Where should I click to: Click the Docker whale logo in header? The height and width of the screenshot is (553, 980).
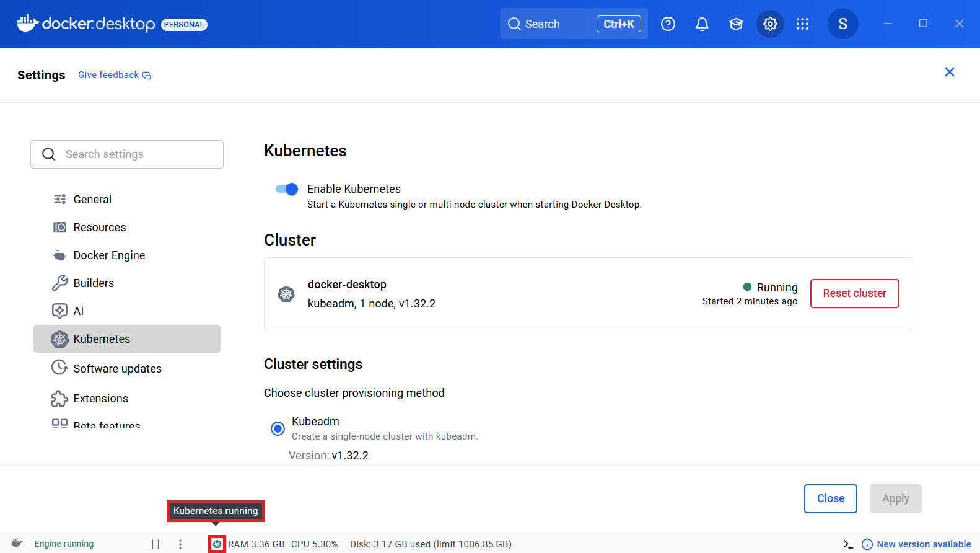click(x=28, y=24)
